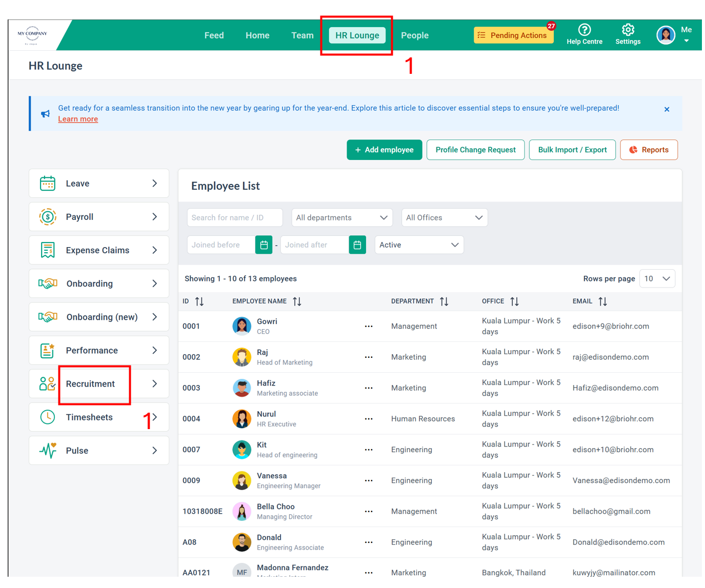
Task: Click the Settings gear icon
Action: pyautogui.click(x=628, y=31)
